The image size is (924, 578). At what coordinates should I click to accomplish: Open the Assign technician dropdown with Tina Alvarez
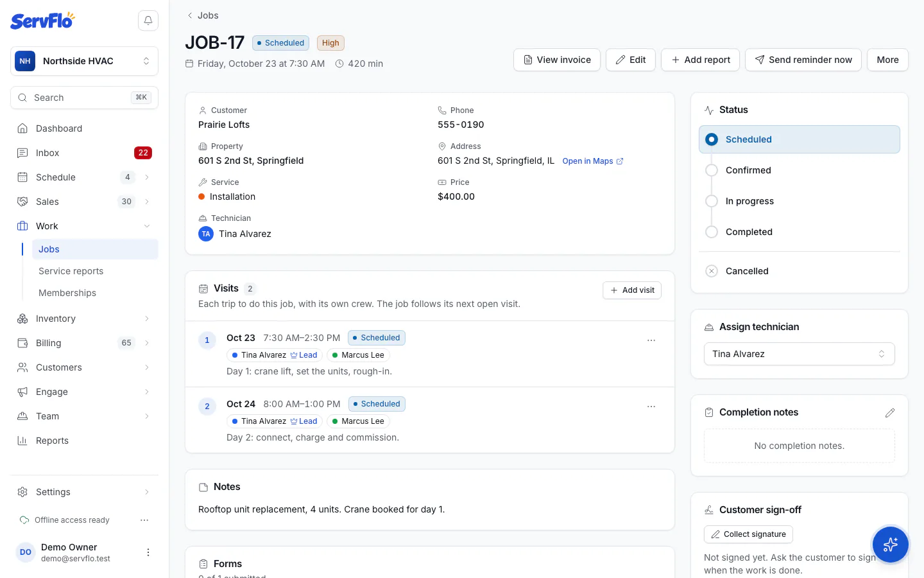800,354
